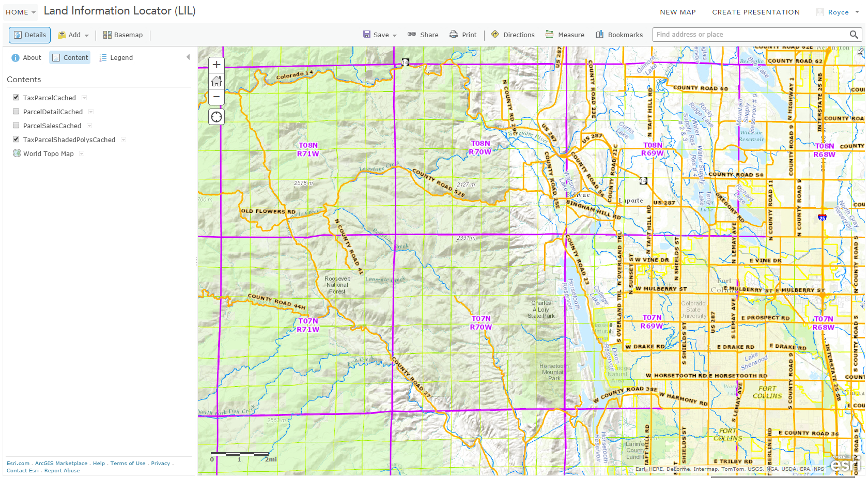Click CREATE PRESENTATION
Screen dimensions: 868x478
coord(755,12)
